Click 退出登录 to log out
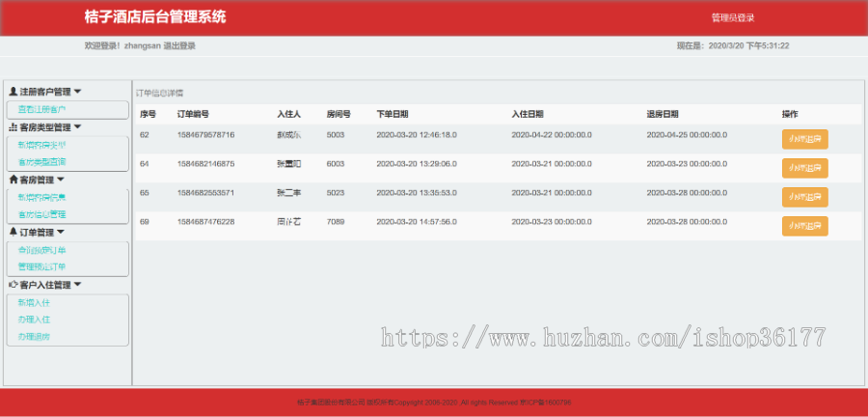The image size is (868, 417). coord(179,46)
